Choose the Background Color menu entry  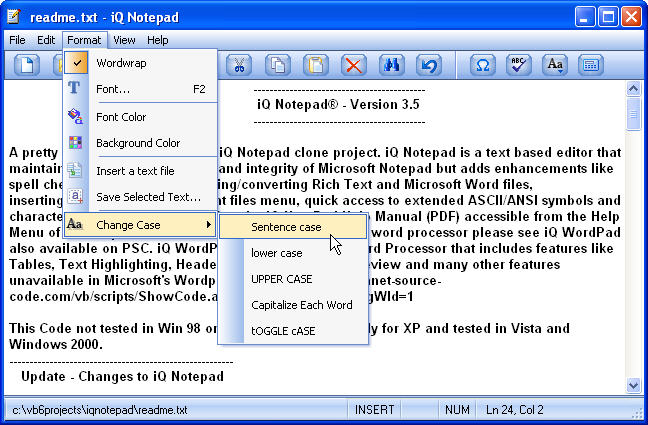click(140, 143)
